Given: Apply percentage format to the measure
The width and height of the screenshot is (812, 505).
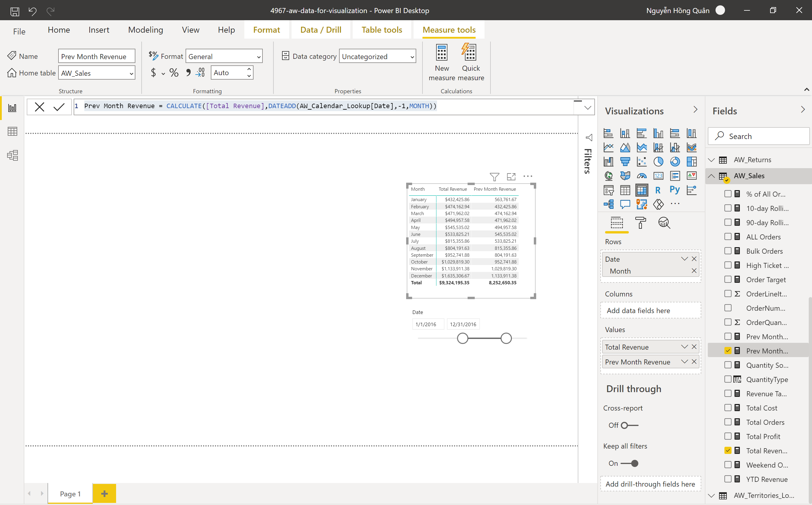Looking at the screenshot, I should point(174,72).
